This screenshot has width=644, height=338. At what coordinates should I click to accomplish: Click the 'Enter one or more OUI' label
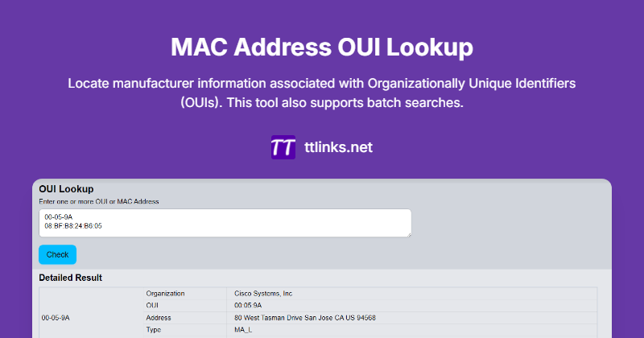coord(98,202)
